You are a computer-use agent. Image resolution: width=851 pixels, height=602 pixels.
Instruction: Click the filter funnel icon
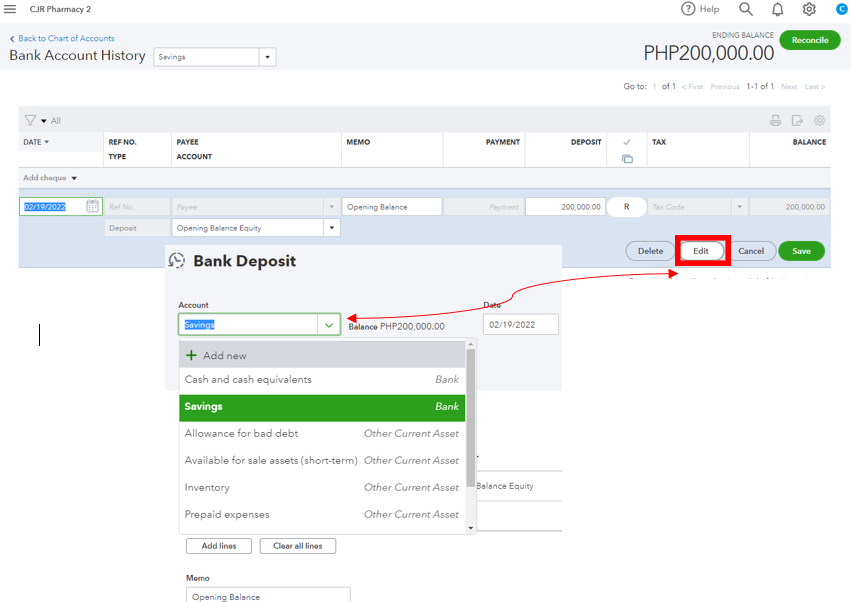[x=30, y=120]
